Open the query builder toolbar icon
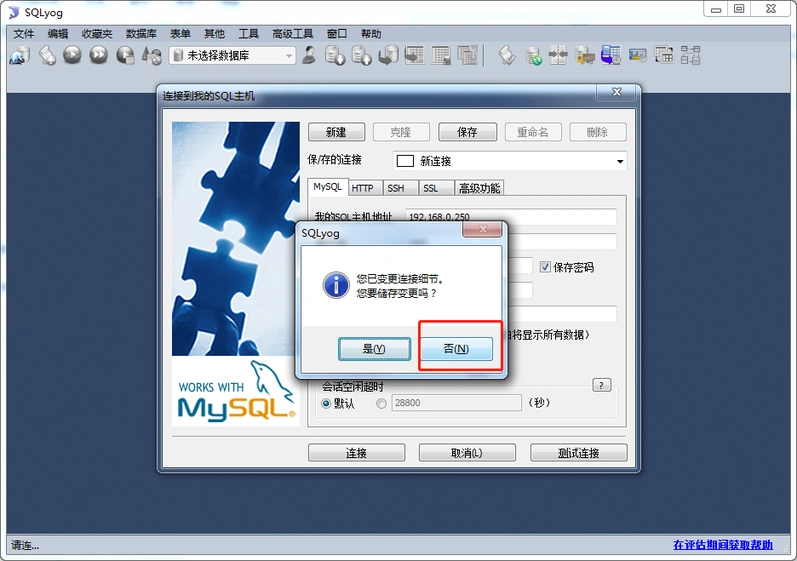 [x=664, y=55]
